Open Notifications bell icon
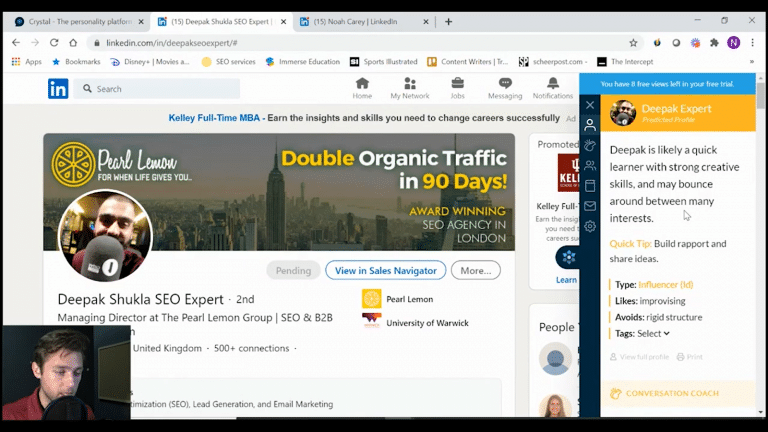The image size is (768, 432). (552, 89)
